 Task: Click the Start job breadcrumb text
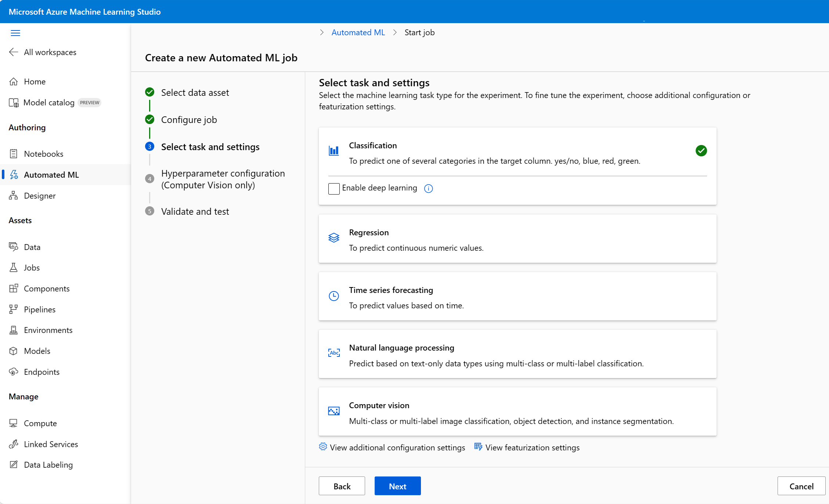point(419,32)
